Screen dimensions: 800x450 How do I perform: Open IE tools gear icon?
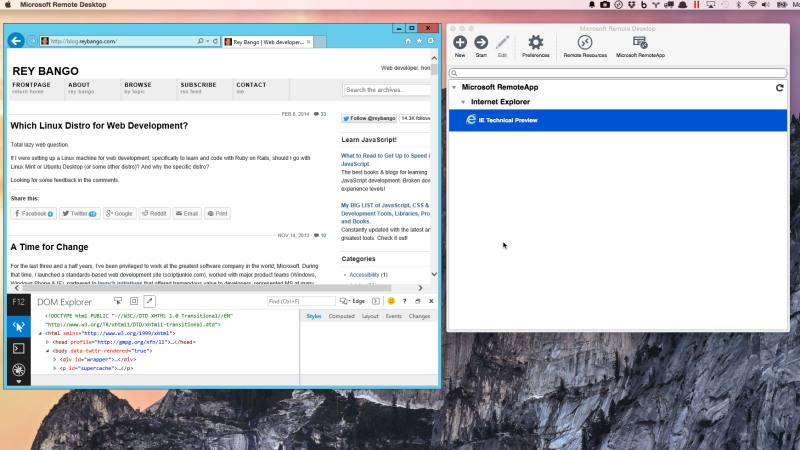pos(431,41)
